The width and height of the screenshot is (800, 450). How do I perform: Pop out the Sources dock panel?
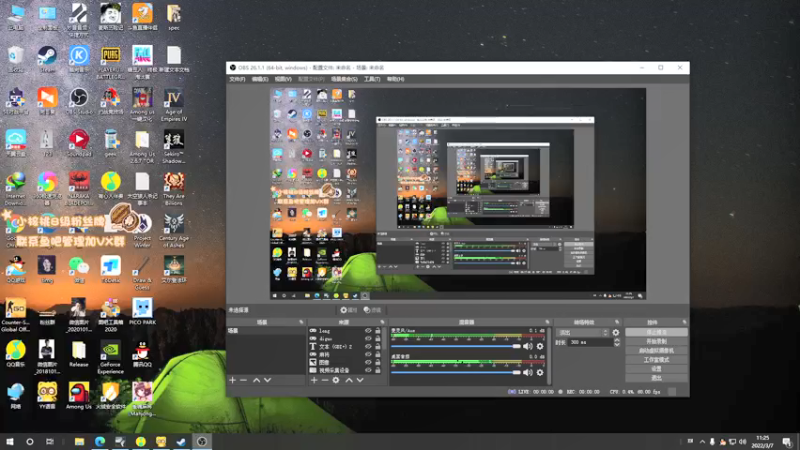tap(382, 322)
